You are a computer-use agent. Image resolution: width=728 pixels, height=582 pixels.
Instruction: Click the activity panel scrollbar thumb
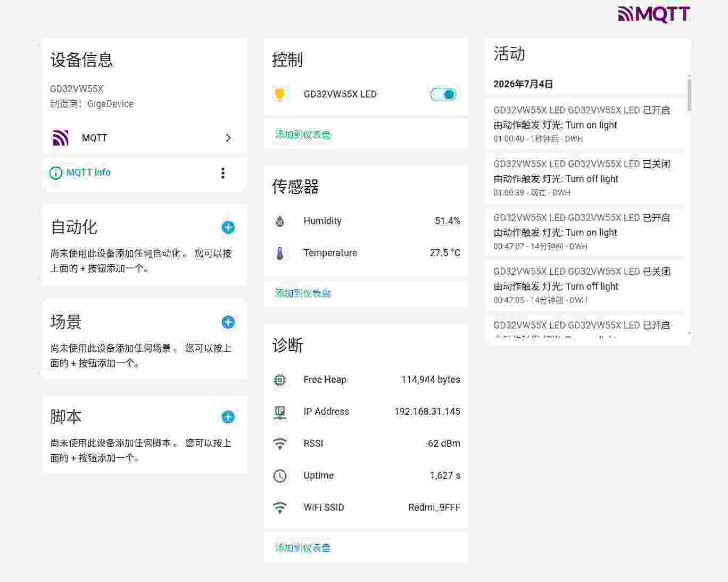point(689,95)
